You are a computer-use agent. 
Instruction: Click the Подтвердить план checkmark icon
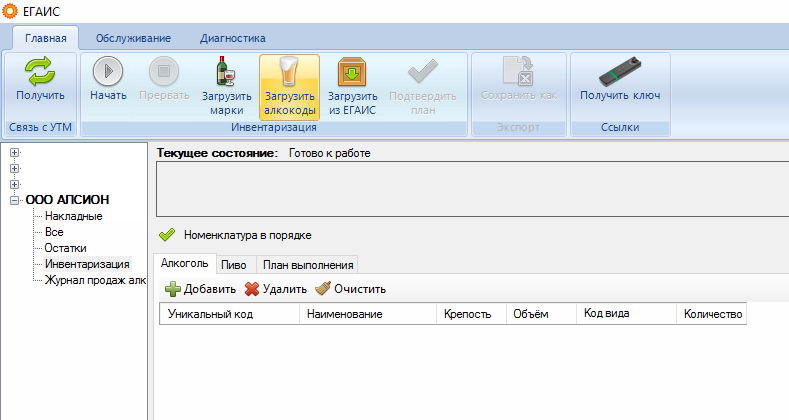423,71
